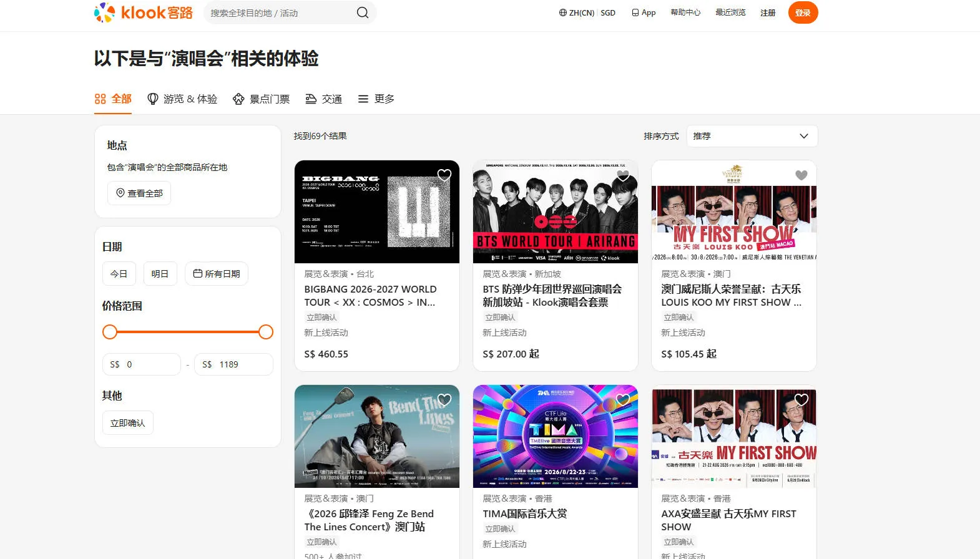Click the S$ 105.45 起 price

tap(689, 354)
